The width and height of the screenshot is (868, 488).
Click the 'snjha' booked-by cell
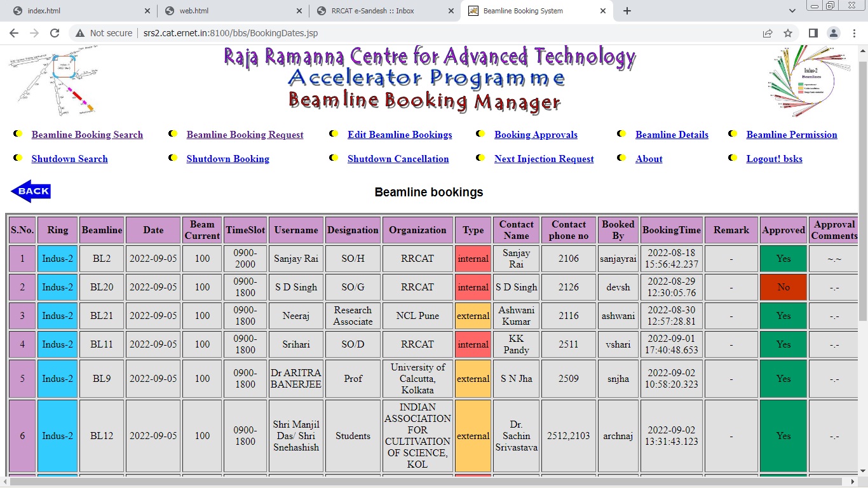pyautogui.click(x=618, y=379)
